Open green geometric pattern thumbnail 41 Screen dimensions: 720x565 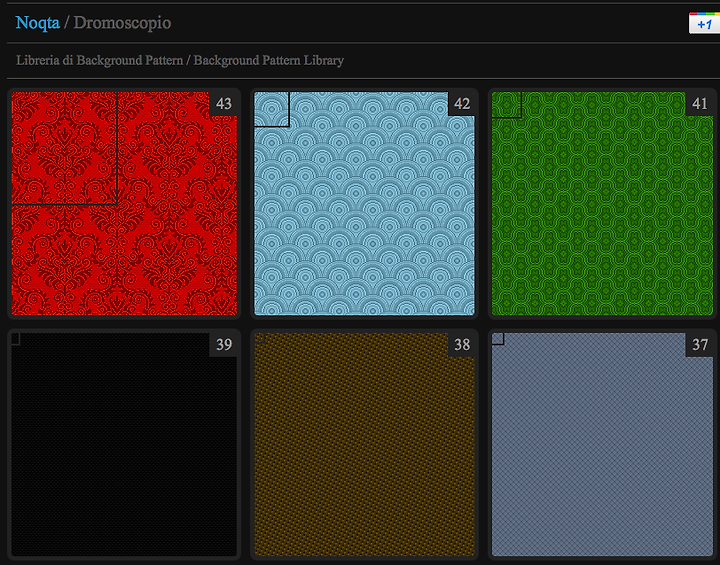tap(602, 203)
